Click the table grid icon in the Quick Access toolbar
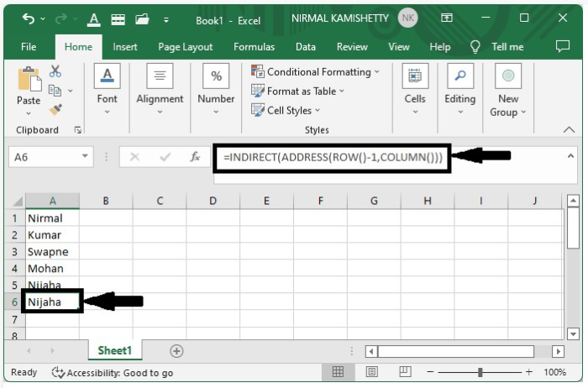588x388 pixels. pyautogui.click(x=118, y=19)
